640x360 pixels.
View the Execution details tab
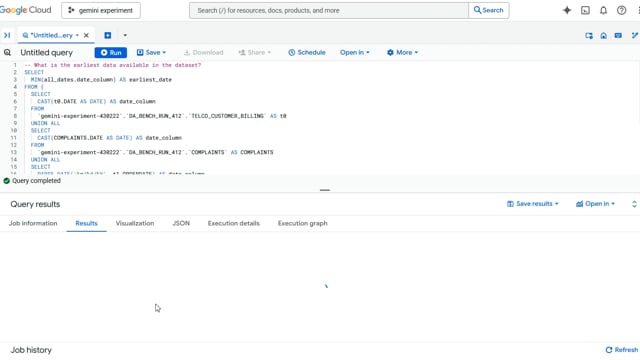[233, 223]
